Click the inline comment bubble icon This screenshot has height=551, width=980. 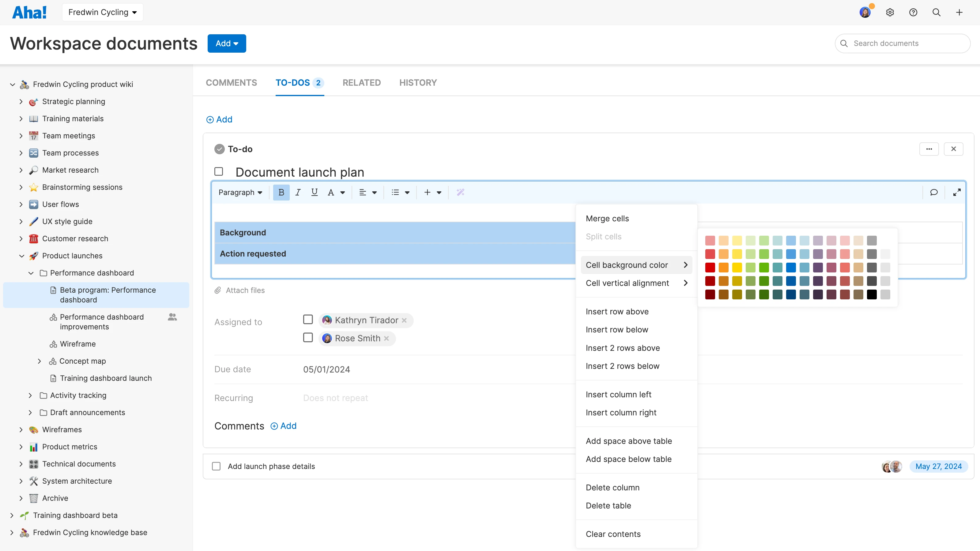tap(933, 193)
